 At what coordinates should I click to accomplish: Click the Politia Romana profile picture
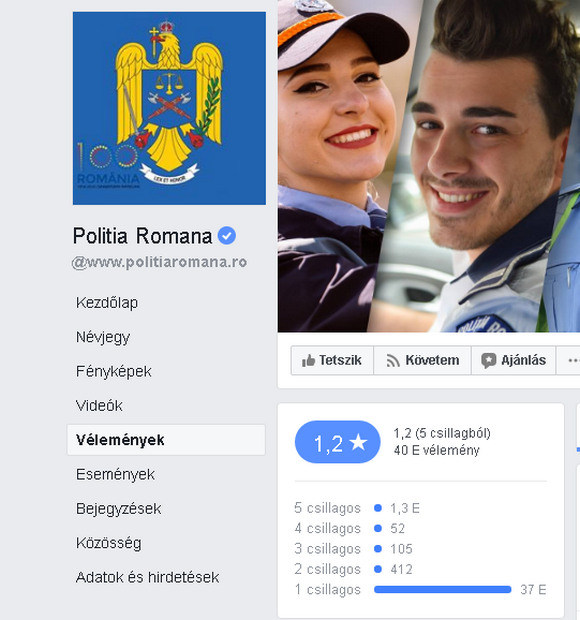click(x=169, y=108)
